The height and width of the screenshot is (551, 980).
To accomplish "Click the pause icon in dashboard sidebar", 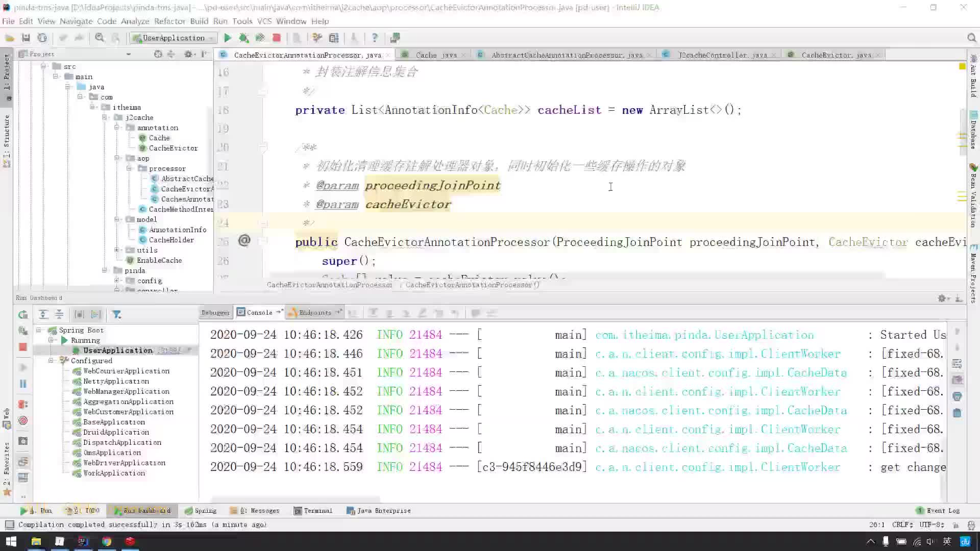I will (x=23, y=384).
